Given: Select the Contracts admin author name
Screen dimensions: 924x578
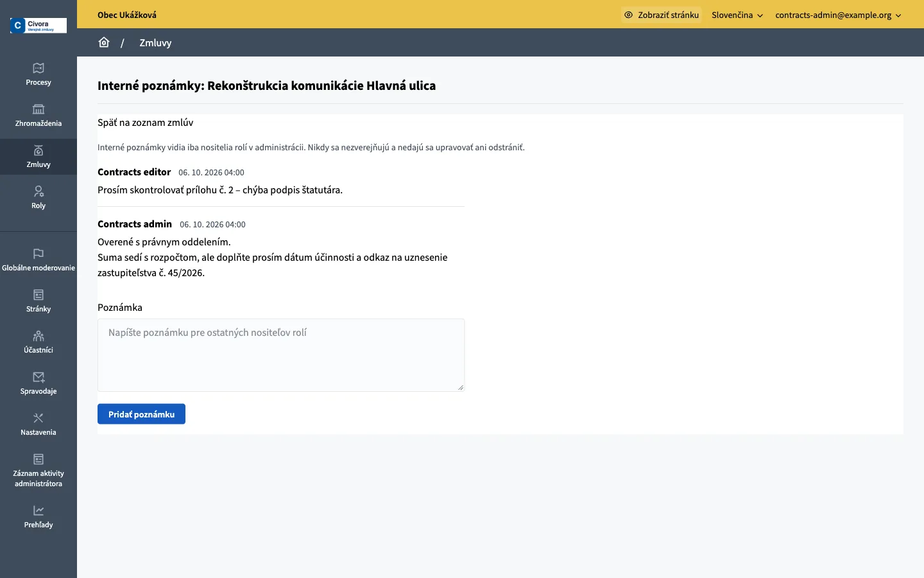Looking at the screenshot, I should (x=135, y=224).
